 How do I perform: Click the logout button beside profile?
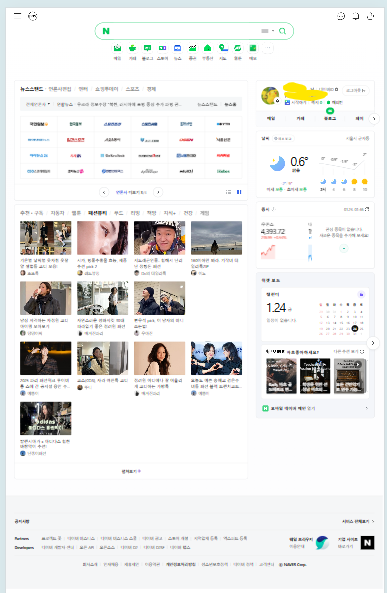pyautogui.click(x=356, y=90)
